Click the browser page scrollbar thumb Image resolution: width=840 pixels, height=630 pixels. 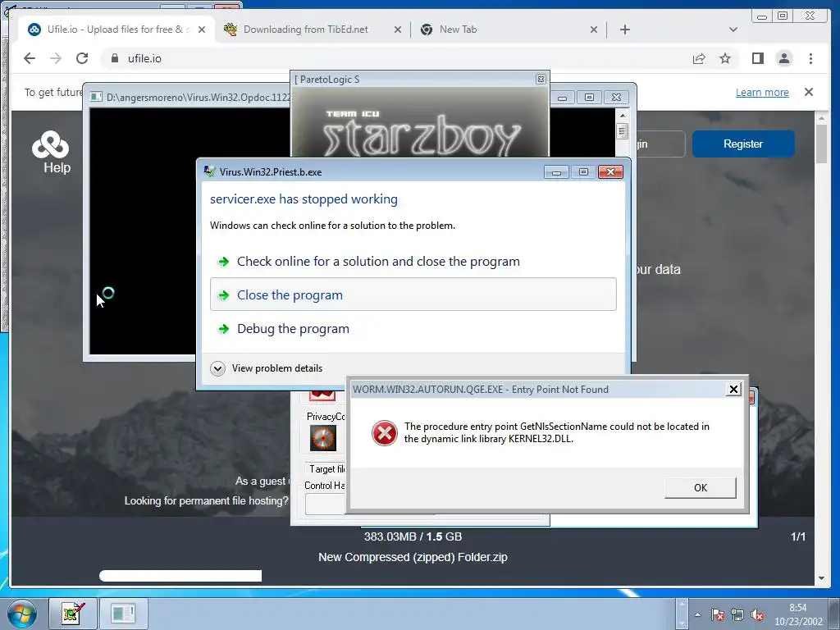pos(821,144)
